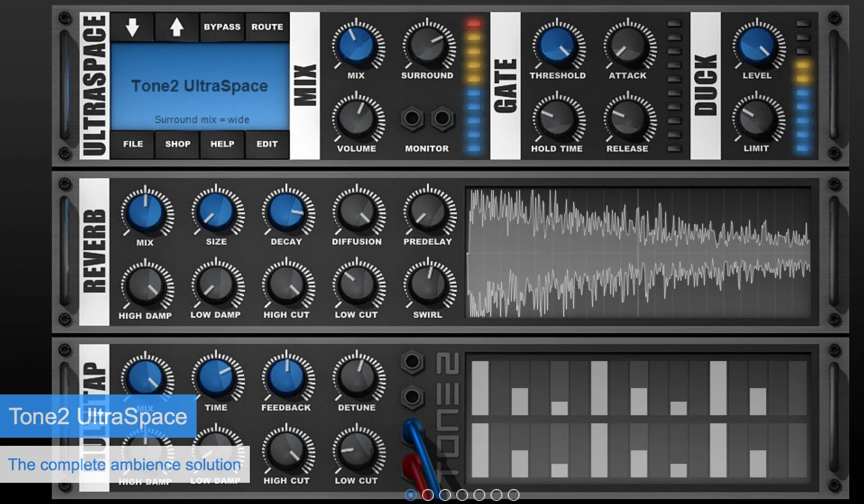Click the multitap delay step grid

coord(639,419)
